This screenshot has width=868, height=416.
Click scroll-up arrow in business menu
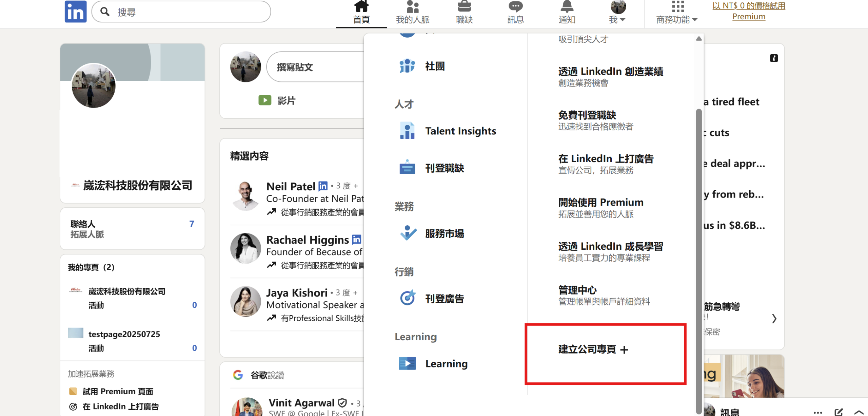pyautogui.click(x=698, y=39)
